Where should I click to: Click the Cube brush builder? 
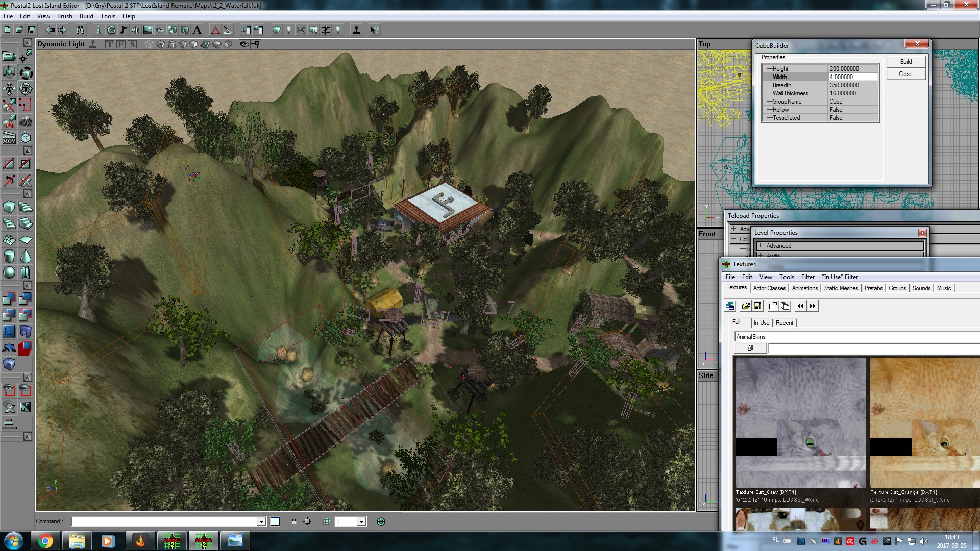point(9,207)
